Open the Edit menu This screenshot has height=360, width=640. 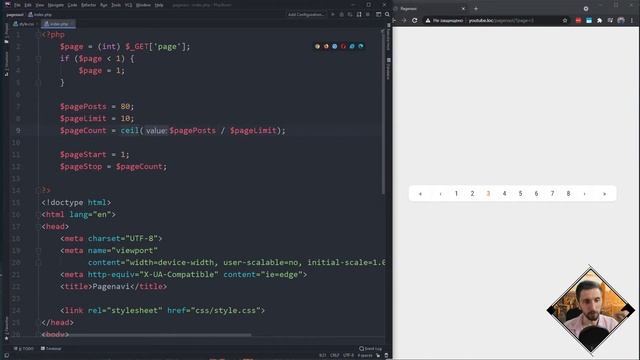(x=28, y=5)
